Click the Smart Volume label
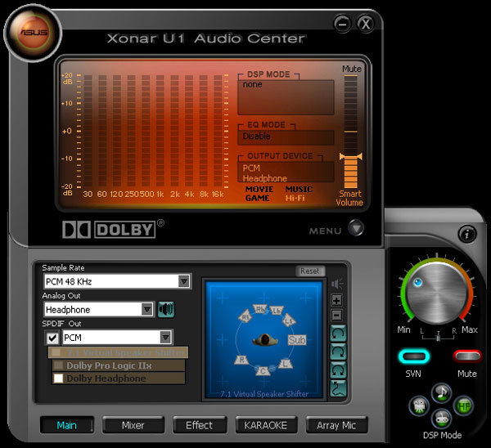The width and height of the screenshot is (491, 448). 349,198
